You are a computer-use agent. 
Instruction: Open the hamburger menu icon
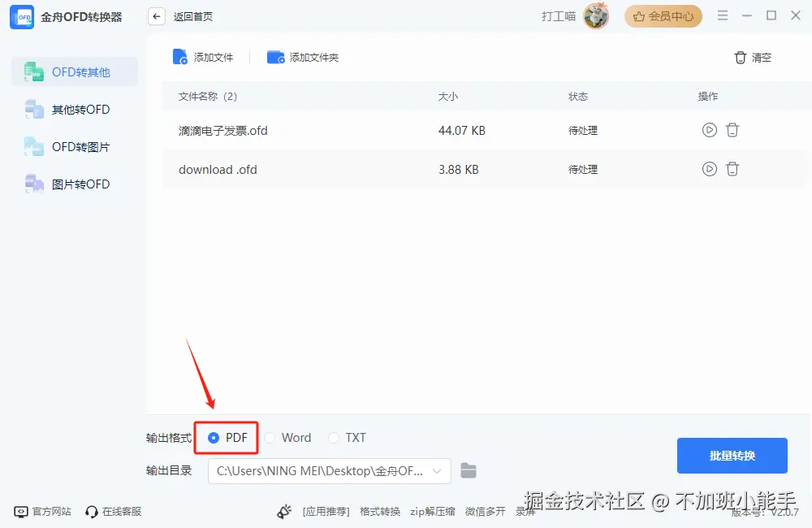[x=723, y=15]
